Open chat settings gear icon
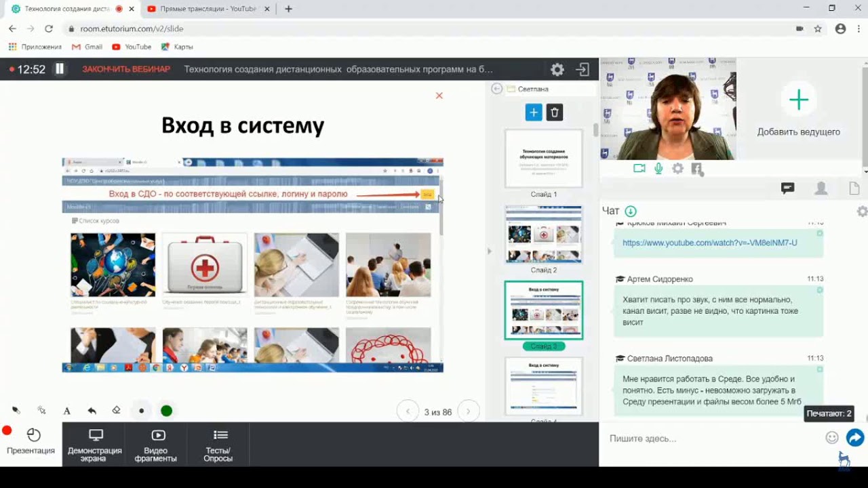 click(x=862, y=211)
